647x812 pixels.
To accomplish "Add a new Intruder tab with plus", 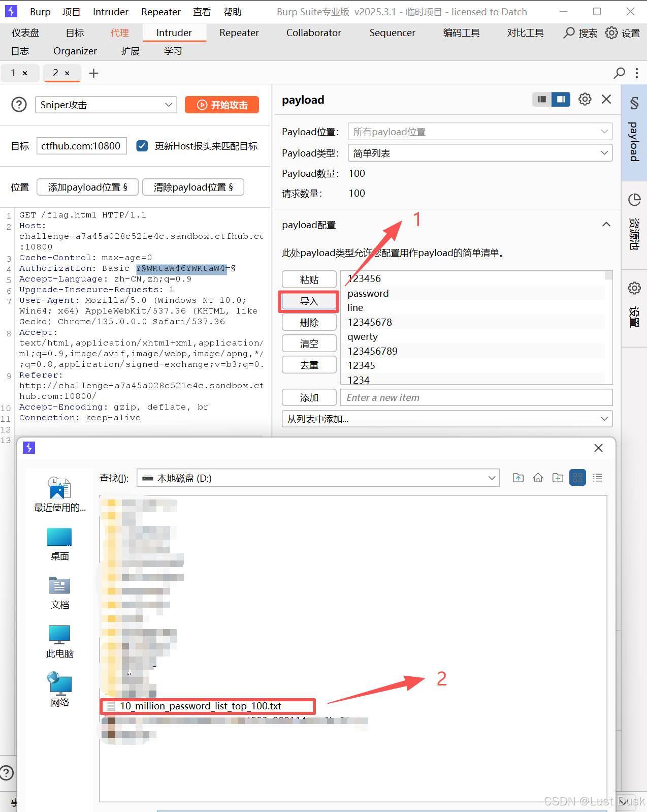I will pyautogui.click(x=93, y=73).
